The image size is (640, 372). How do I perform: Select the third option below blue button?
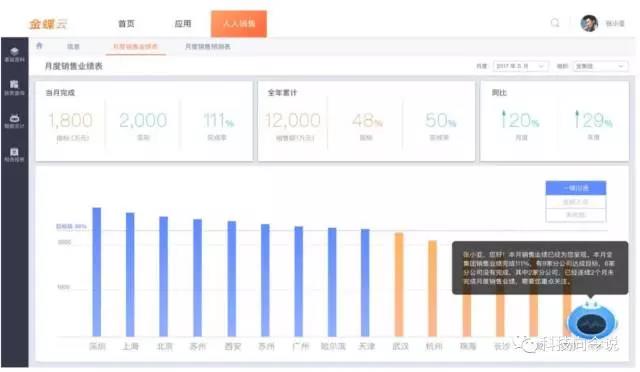pyautogui.click(x=576, y=215)
